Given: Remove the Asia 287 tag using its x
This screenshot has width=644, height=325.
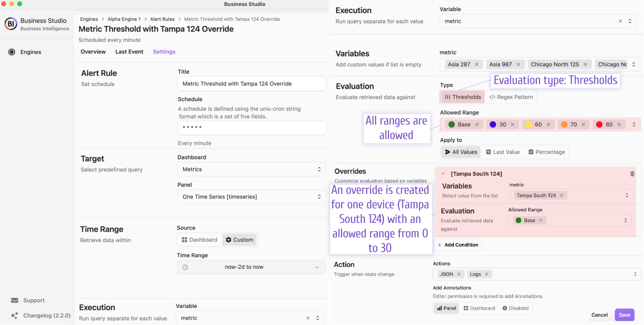Looking at the screenshot, I should pyautogui.click(x=477, y=64).
